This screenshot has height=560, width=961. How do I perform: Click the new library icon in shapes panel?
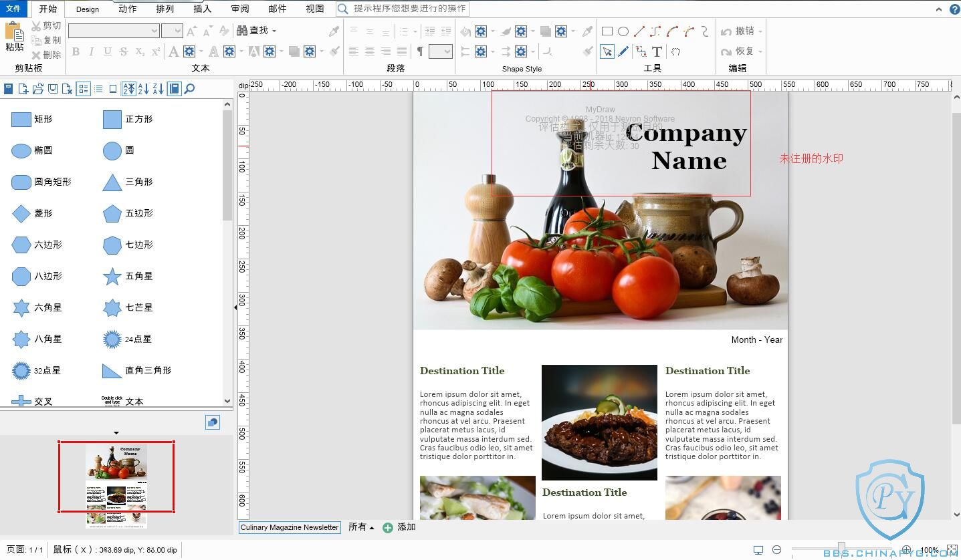(x=23, y=89)
